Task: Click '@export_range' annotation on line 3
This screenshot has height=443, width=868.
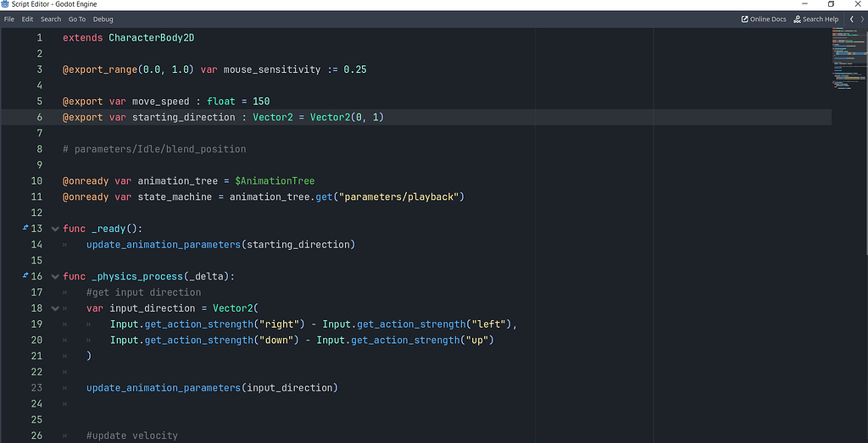Action: (x=100, y=69)
